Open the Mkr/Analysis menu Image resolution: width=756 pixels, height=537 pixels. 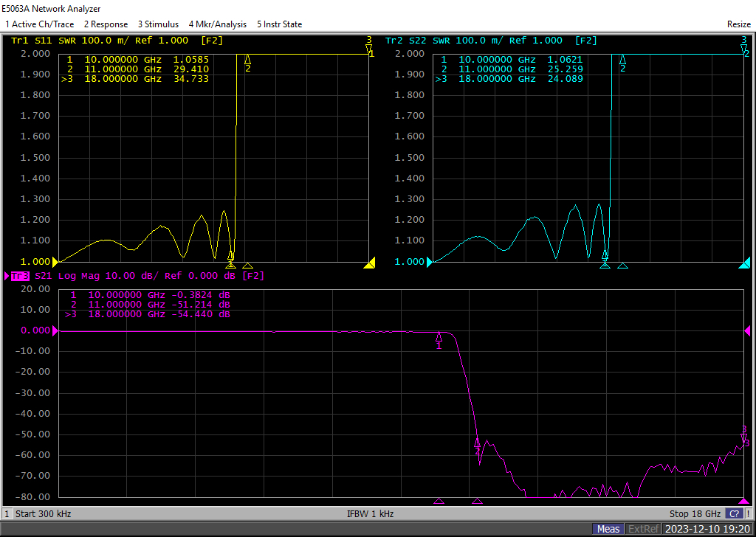(x=217, y=24)
